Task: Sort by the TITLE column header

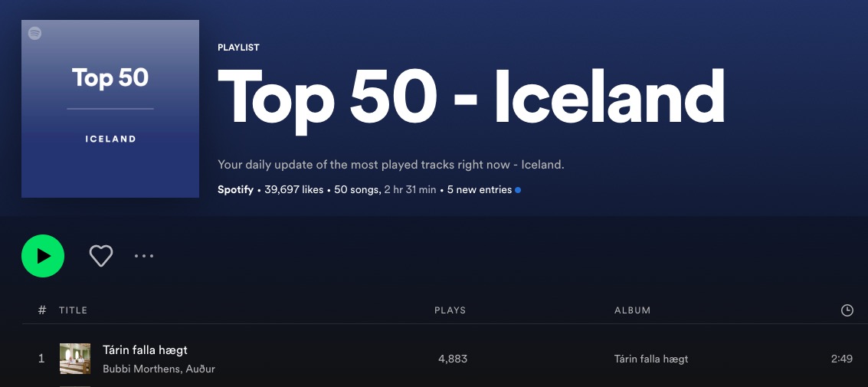Action: 73,310
